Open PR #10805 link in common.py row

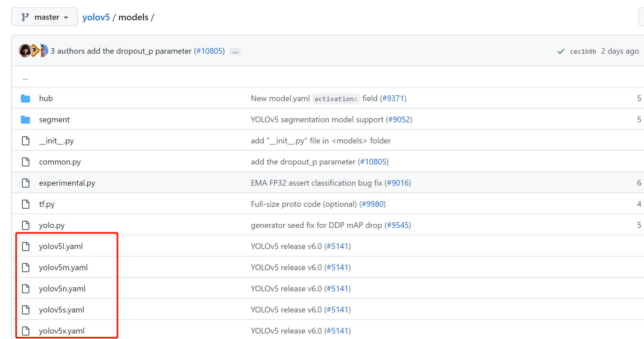pos(373,162)
